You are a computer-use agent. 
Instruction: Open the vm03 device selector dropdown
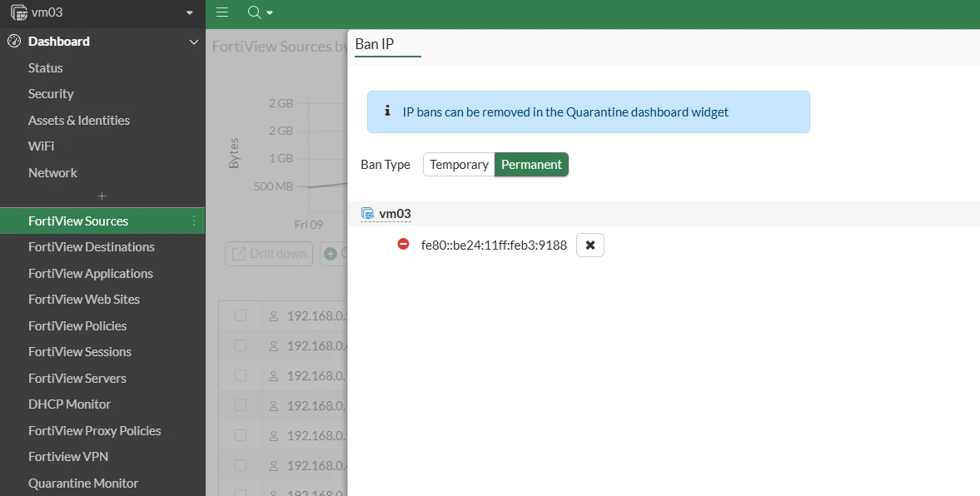pyautogui.click(x=102, y=12)
